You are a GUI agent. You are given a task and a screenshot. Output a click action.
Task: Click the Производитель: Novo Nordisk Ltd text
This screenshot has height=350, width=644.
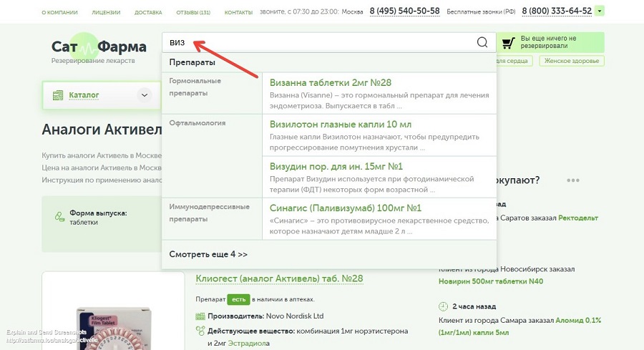(x=265, y=316)
